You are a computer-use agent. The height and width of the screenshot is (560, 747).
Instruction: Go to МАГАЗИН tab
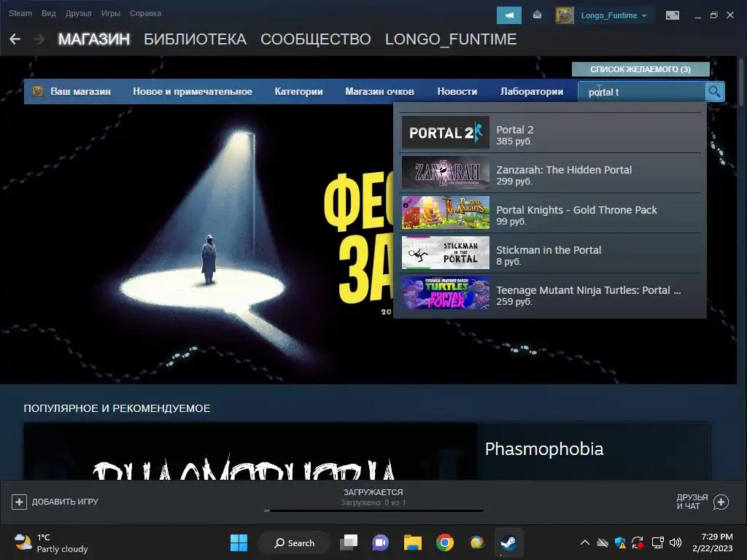94,39
